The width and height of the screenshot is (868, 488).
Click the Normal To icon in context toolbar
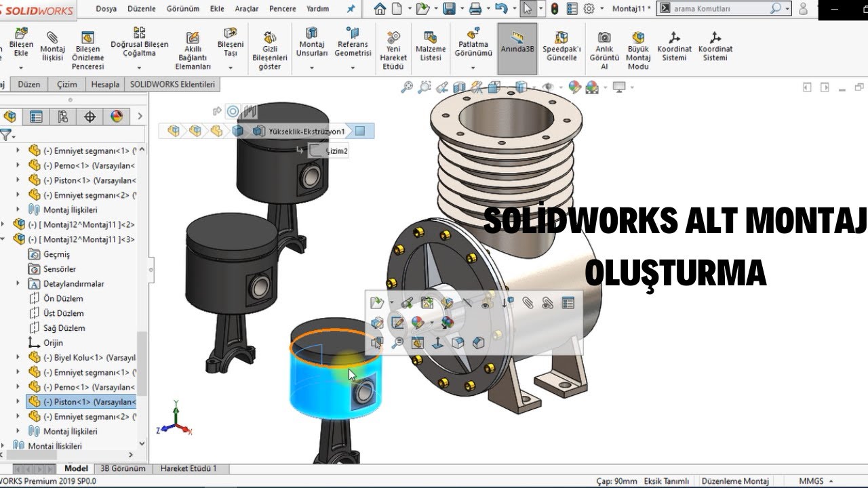(437, 343)
